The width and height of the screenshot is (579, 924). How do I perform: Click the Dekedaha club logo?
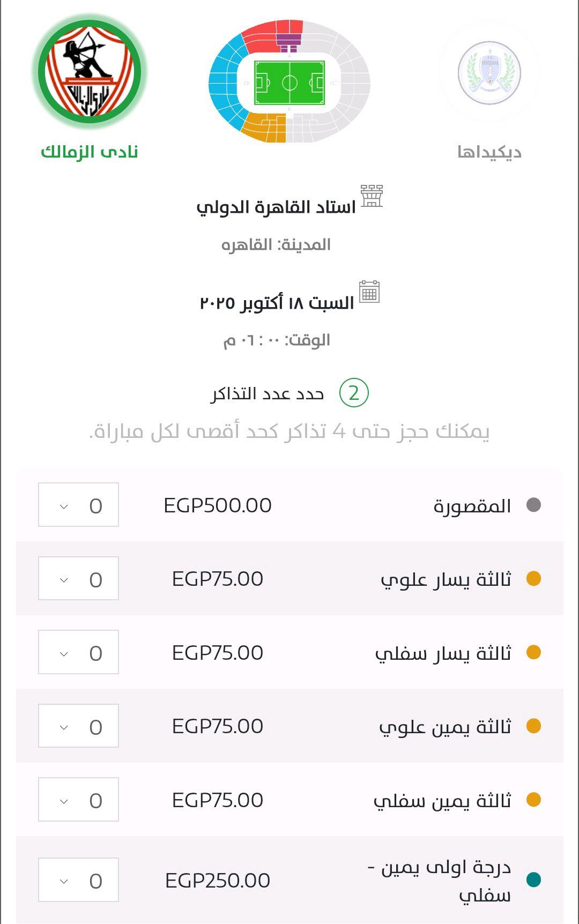click(489, 73)
